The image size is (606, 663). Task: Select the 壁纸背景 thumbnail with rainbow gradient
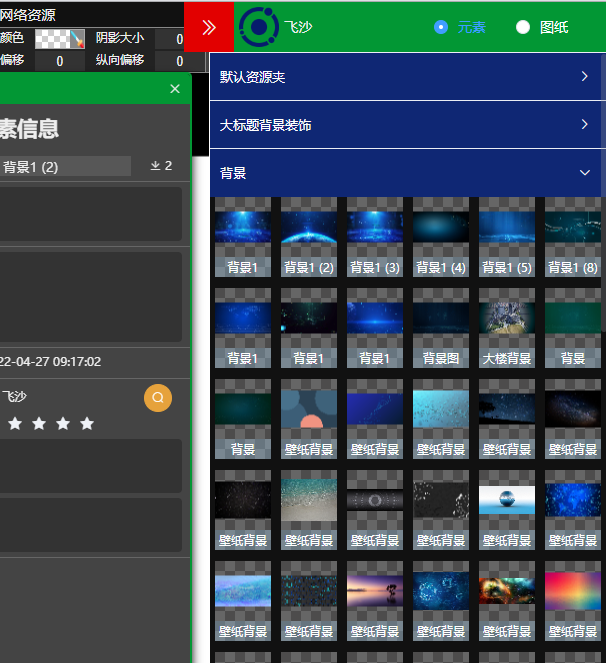click(573, 600)
